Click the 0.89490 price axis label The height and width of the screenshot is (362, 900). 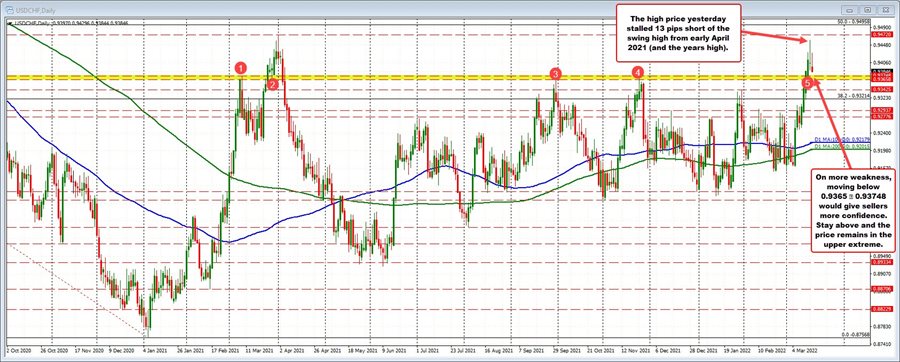pyautogui.click(x=883, y=256)
